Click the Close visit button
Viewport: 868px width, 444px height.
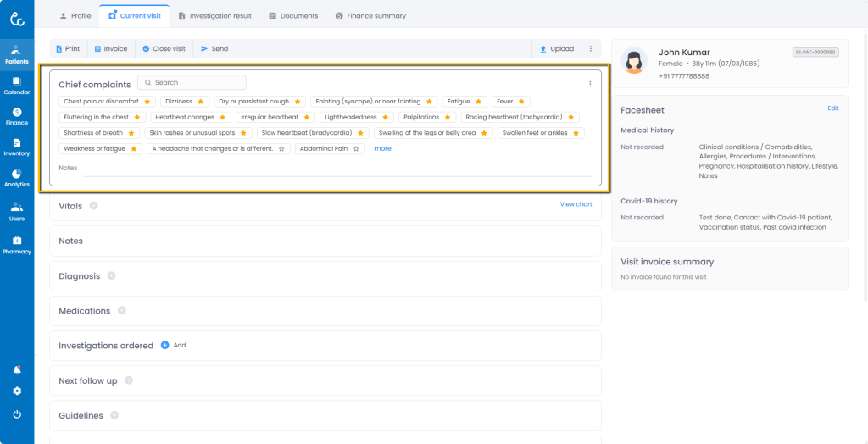tap(164, 49)
